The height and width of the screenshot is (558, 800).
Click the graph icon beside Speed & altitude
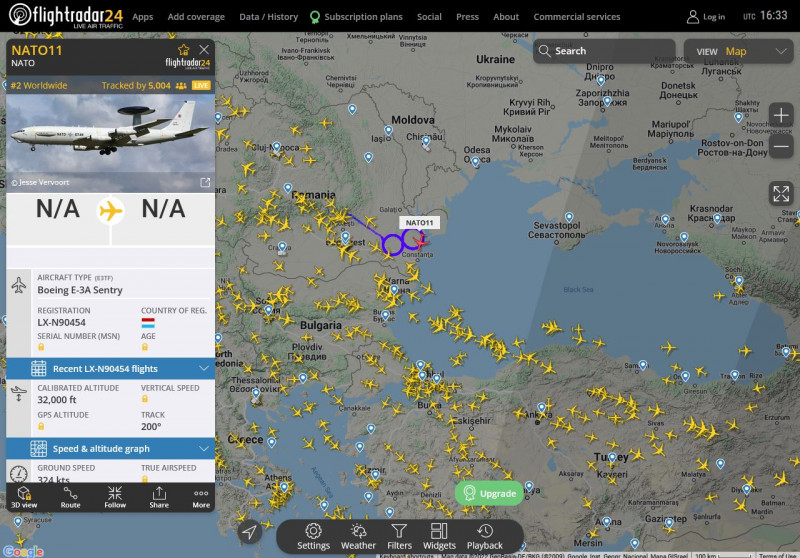[x=39, y=449]
